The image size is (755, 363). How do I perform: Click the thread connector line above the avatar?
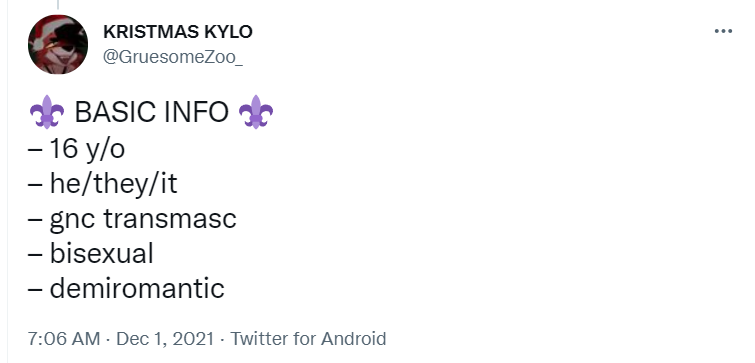58,5
